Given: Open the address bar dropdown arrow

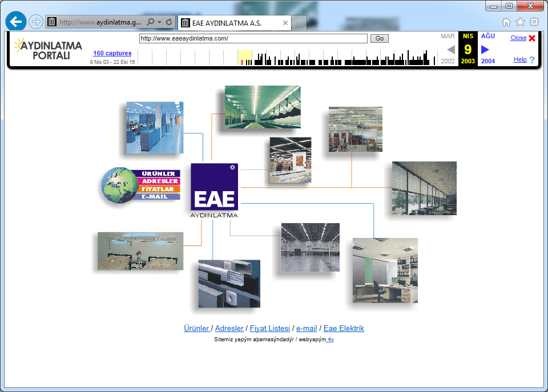Looking at the screenshot, I should click(x=159, y=22).
